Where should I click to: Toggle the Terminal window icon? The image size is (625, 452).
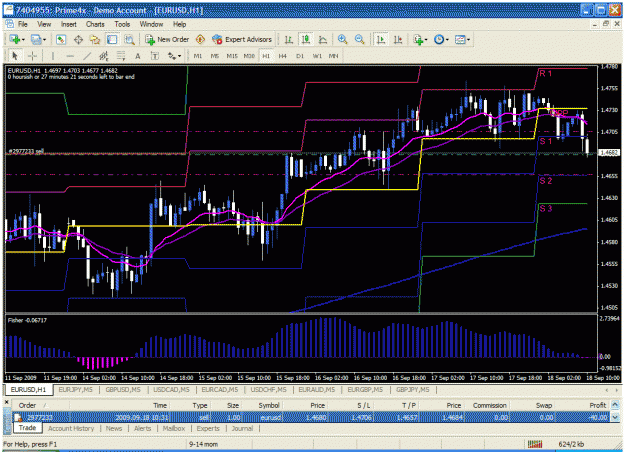click(x=112, y=39)
